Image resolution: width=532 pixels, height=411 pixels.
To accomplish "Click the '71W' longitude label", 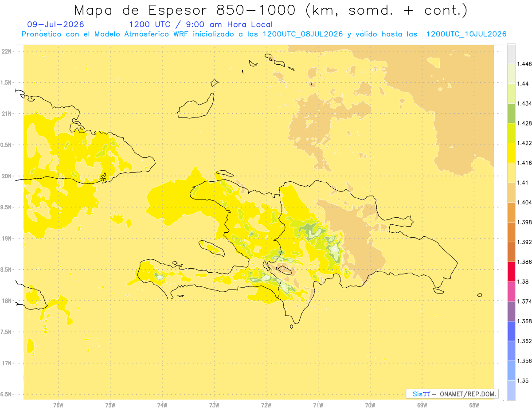I will (x=318, y=405).
